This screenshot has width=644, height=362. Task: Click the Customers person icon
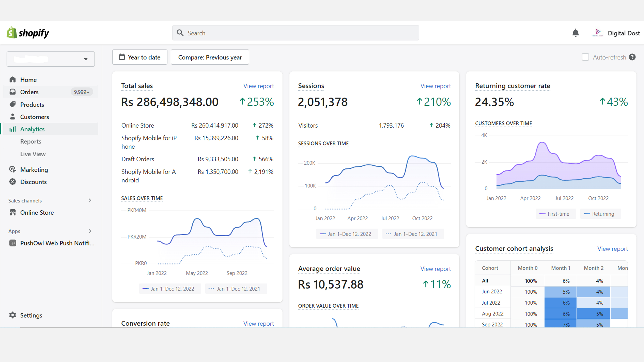(13, 117)
